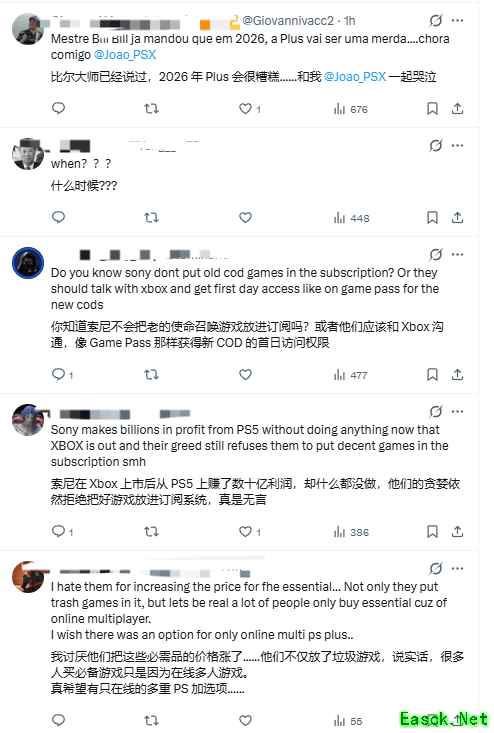This screenshot has width=494, height=733.
Task: Expand more menu on essential price tweet
Action: 458,568
